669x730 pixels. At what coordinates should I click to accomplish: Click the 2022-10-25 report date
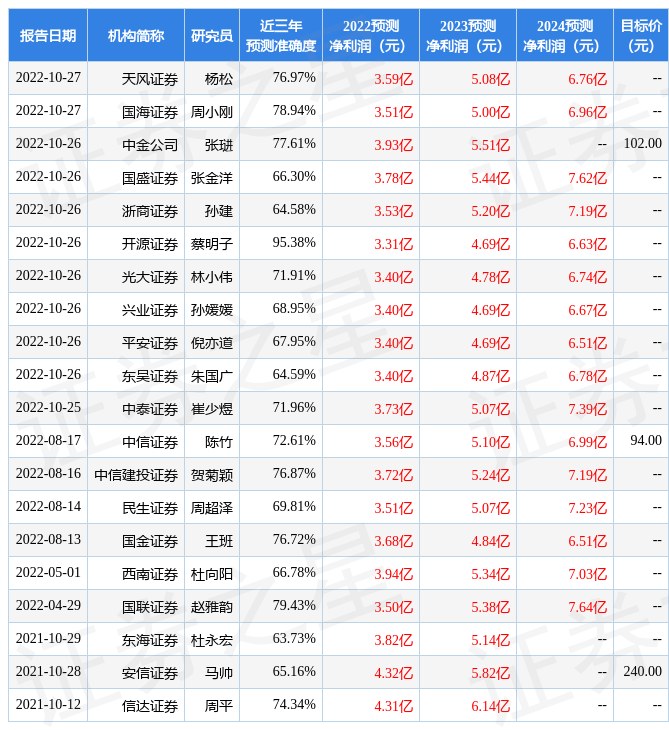pyautogui.click(x=48, y=407)
